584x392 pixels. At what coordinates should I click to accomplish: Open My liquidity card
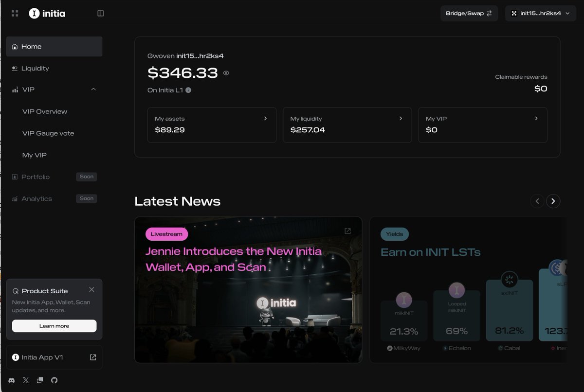347,125
